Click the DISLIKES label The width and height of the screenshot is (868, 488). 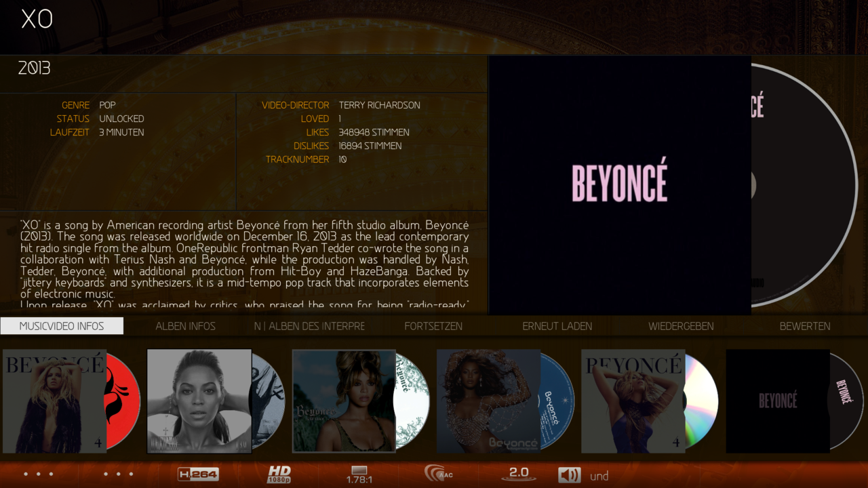311,146
